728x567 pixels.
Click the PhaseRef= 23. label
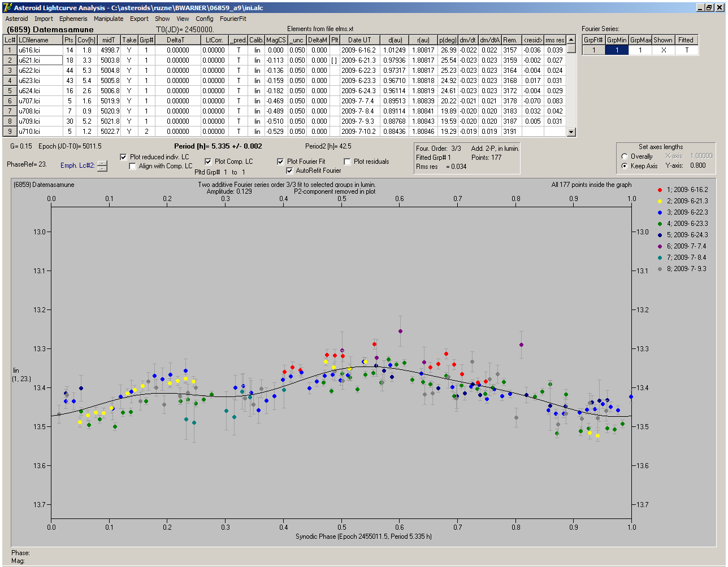(27, 164)
